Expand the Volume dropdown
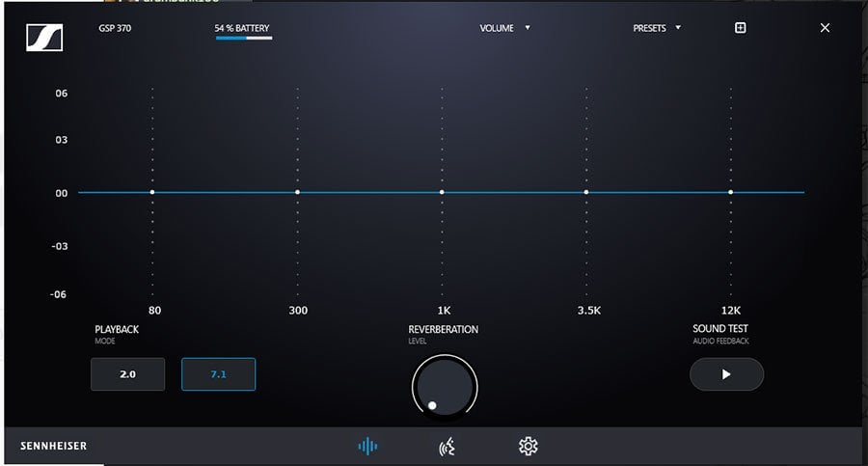 [504, 28]
